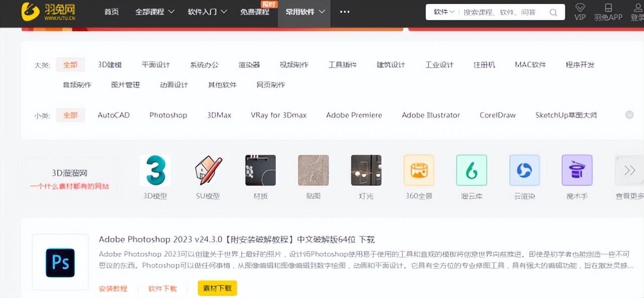Click the yellow 素材下载 button
This screenshot has width=644, height=298.
[217, 288]
